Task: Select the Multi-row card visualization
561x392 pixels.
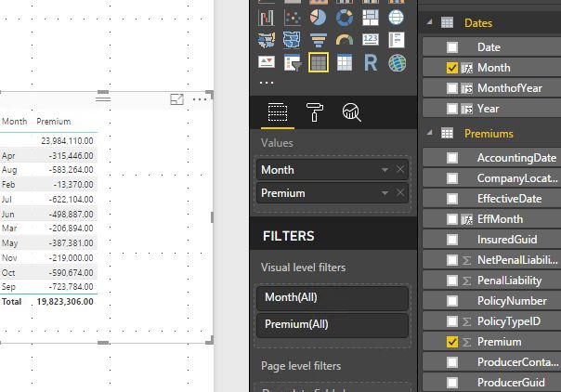Action: [397, 40]
